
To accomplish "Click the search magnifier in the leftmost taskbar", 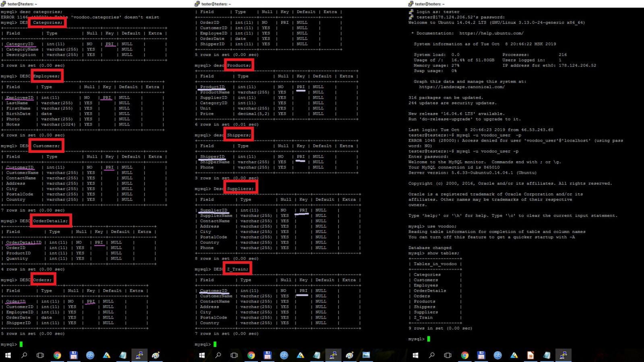I will click(24, 355).
